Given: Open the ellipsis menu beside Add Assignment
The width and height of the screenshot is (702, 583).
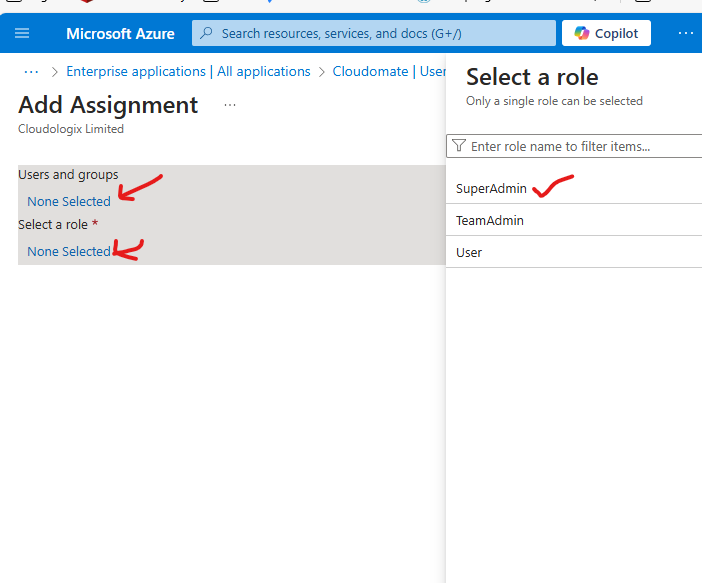Looking at the screenshot, I should click(230, 105).
